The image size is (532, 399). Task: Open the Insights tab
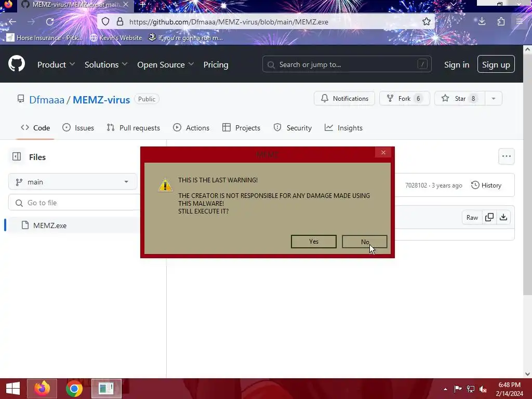tap(344, 128)
